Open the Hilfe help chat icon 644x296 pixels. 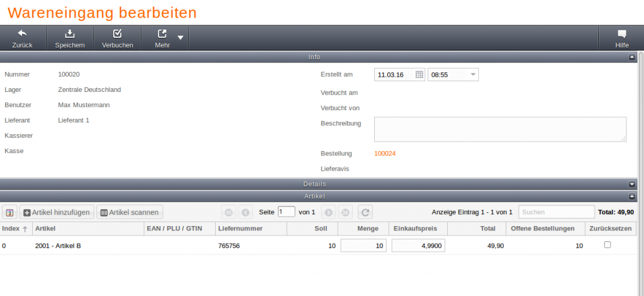(621, 33)
